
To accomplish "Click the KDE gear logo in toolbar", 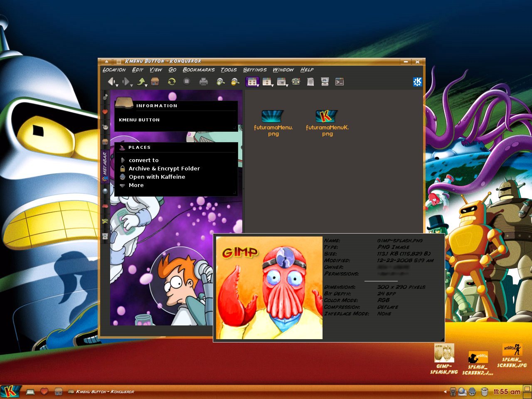I will (x=418, y=81).
